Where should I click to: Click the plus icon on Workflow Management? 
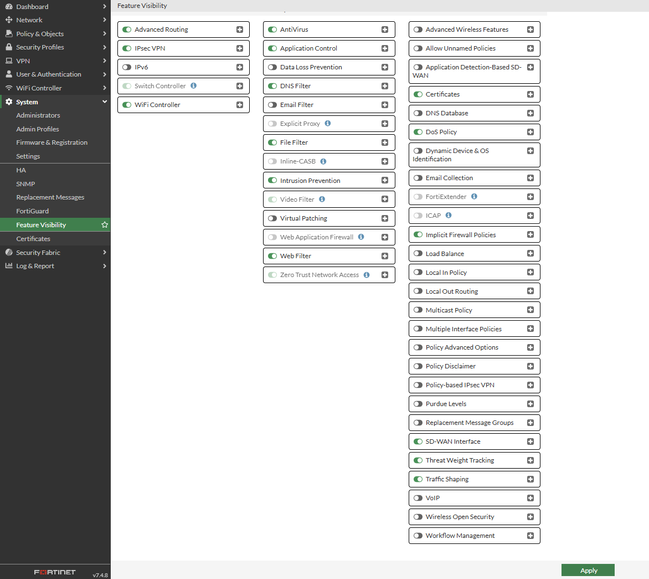coord(530,536)
